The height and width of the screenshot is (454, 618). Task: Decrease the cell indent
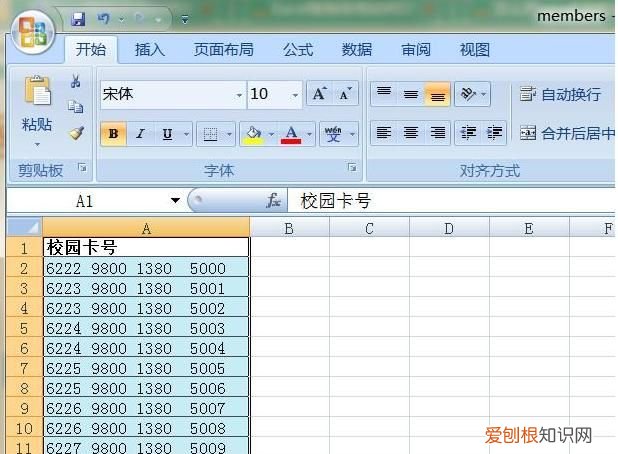tap(468, 133)
